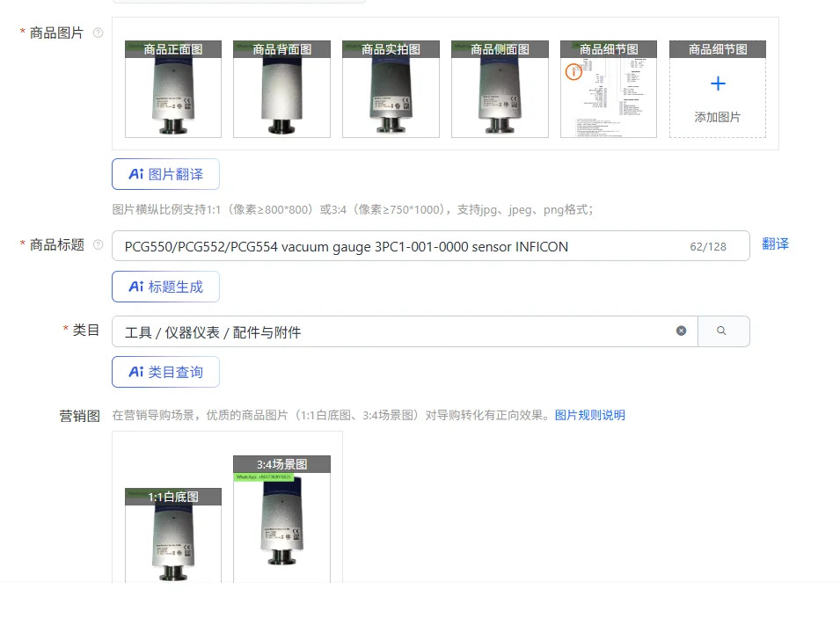Open the 商品实拍图 thumbnail

(x=391, y=89)
